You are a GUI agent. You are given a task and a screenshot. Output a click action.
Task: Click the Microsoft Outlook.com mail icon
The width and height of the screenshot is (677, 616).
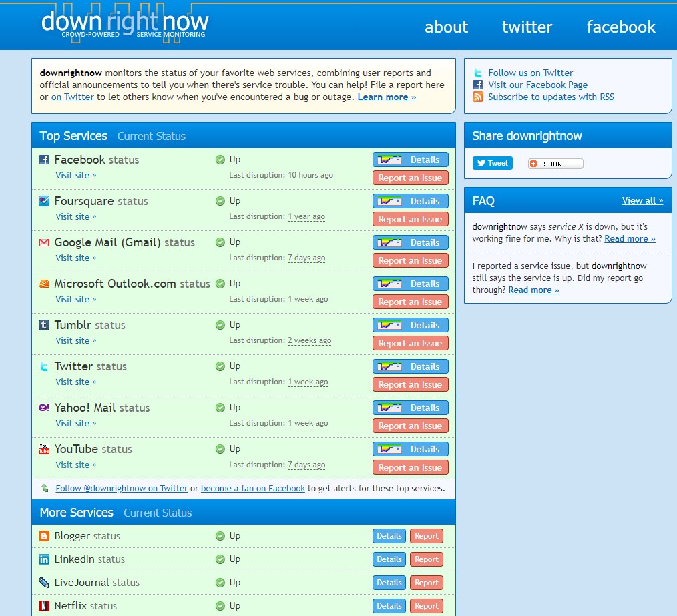pos(44,284)
